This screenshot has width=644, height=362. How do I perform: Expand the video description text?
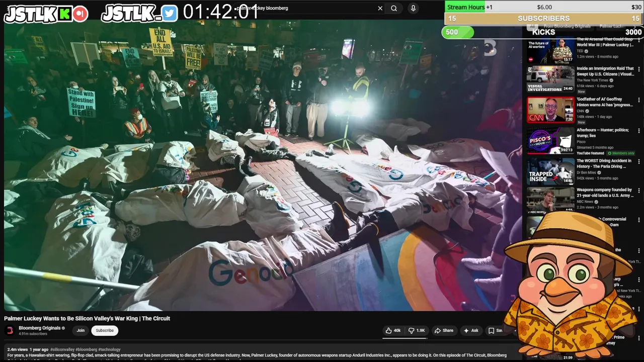[x=257, y=355]
